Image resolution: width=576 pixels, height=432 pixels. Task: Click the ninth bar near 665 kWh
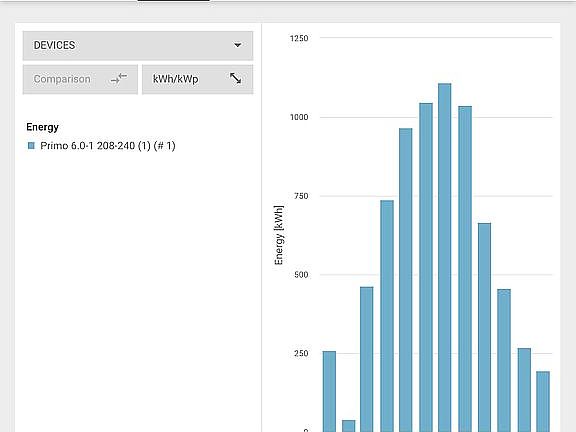(x=485, y=327)
